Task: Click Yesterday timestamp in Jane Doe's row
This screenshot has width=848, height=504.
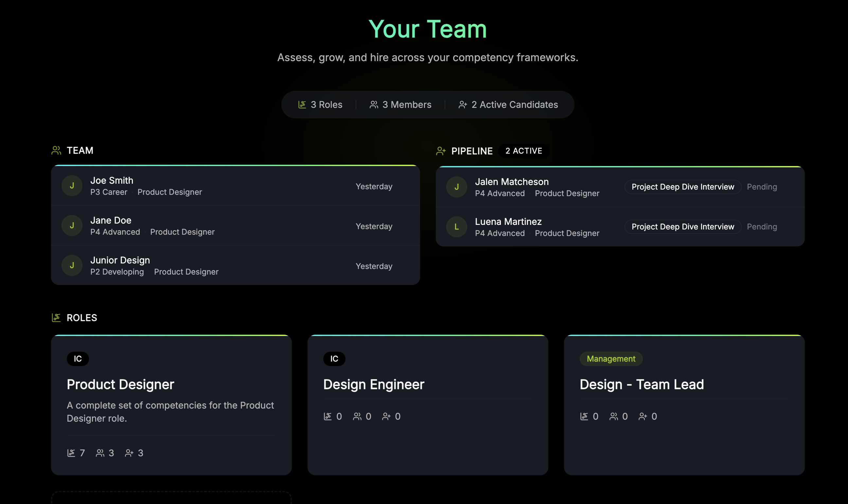Action: pyautogui.click(x=374, y=226)
